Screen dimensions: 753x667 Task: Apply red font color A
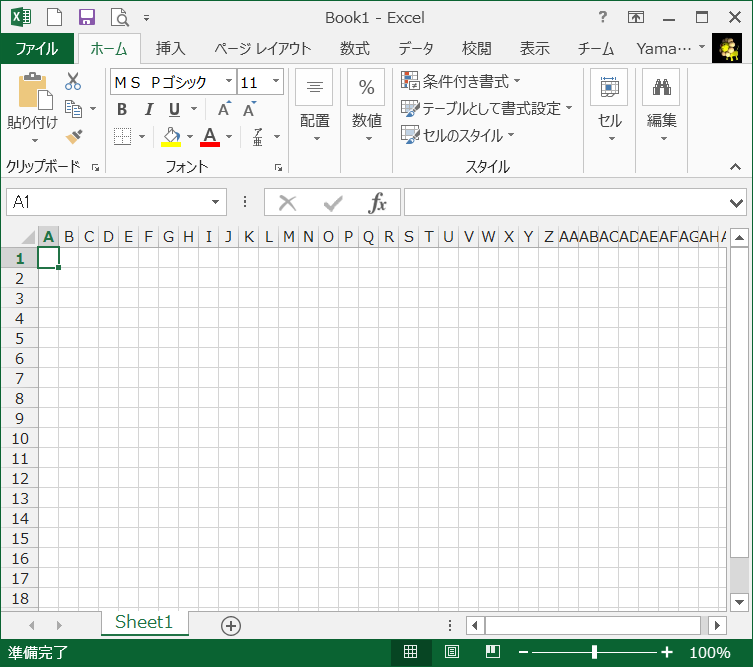coord(210,136)
